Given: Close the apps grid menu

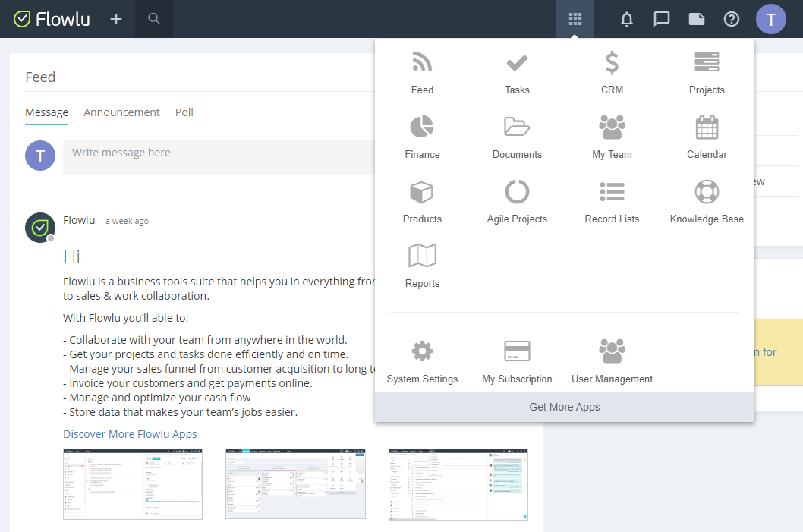Looking at the screenshot, I should click(575, 19).
